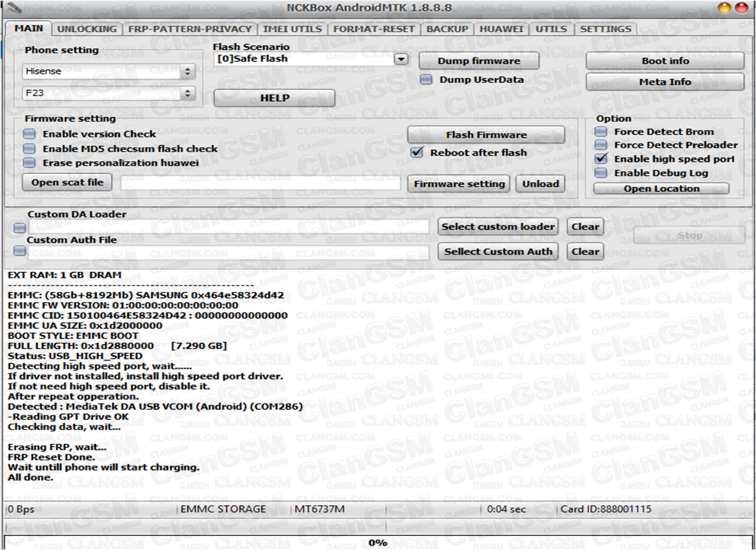Switch to the HUAWEI tab
The image size is (756, 550).
pos(501,29)
